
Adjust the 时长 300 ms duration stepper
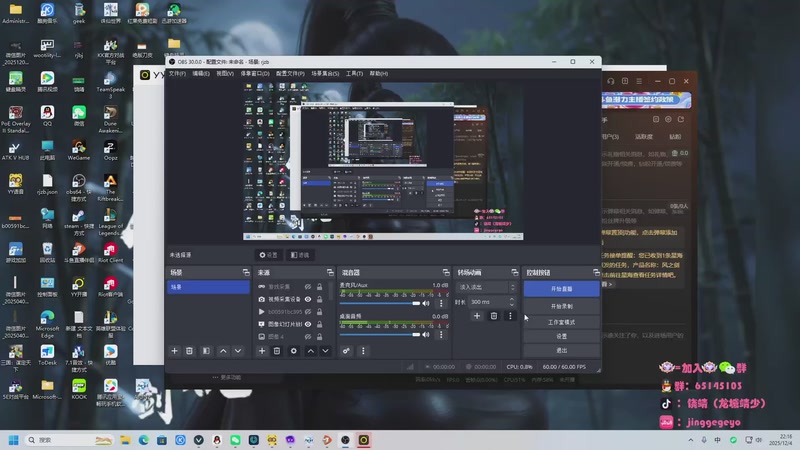coord(513,301)
